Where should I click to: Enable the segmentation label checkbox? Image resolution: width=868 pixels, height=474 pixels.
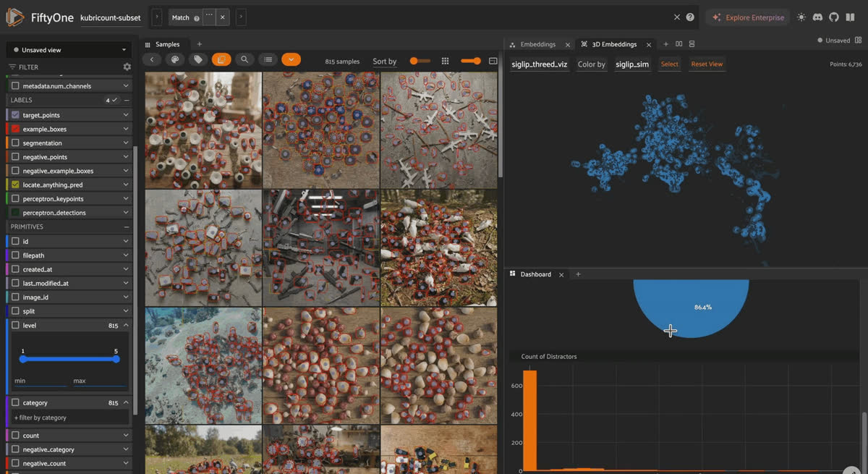(x=16, y=143)
